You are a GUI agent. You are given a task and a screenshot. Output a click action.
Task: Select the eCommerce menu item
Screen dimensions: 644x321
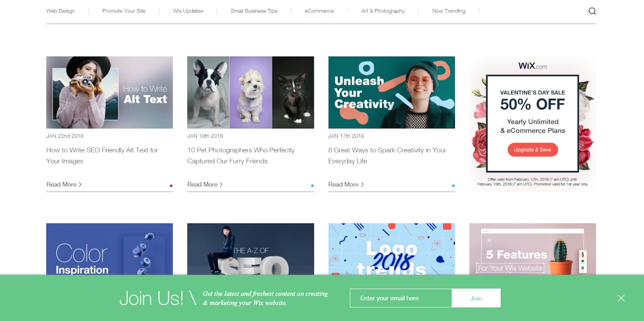[319, 11]
